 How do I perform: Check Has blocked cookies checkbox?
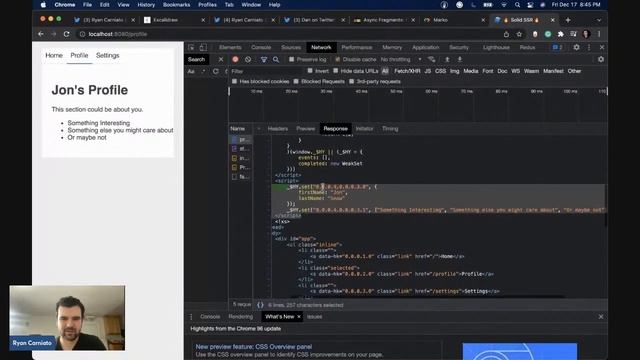coord(234,82)
